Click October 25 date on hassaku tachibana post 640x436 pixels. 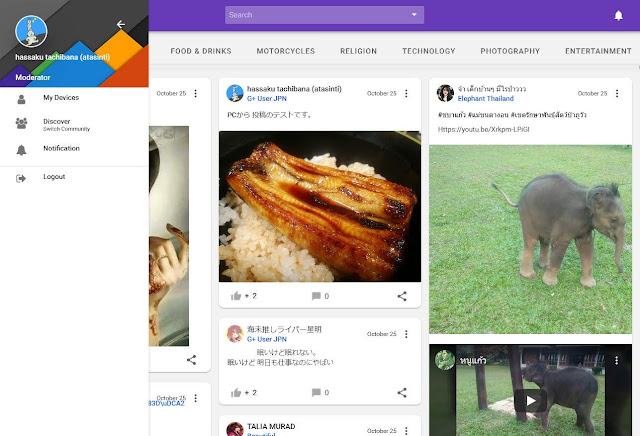click(x=382, y=93)
